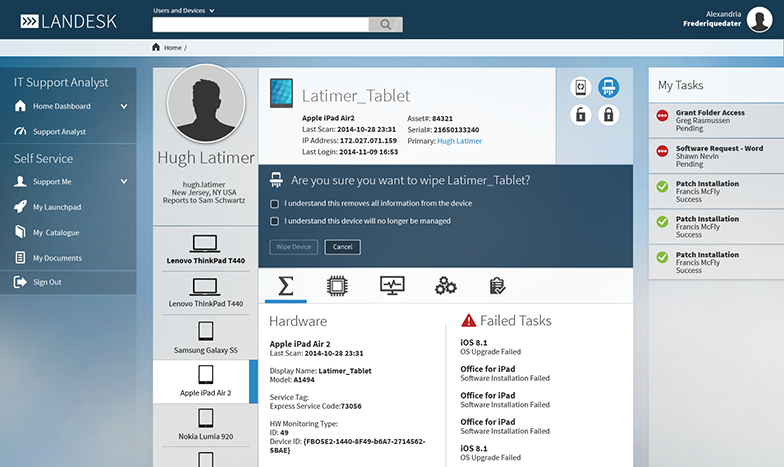Viewport: 784px width, 467px height.
Task: Click the clipboard checklist tab icon
Action: tap(497, 286)
